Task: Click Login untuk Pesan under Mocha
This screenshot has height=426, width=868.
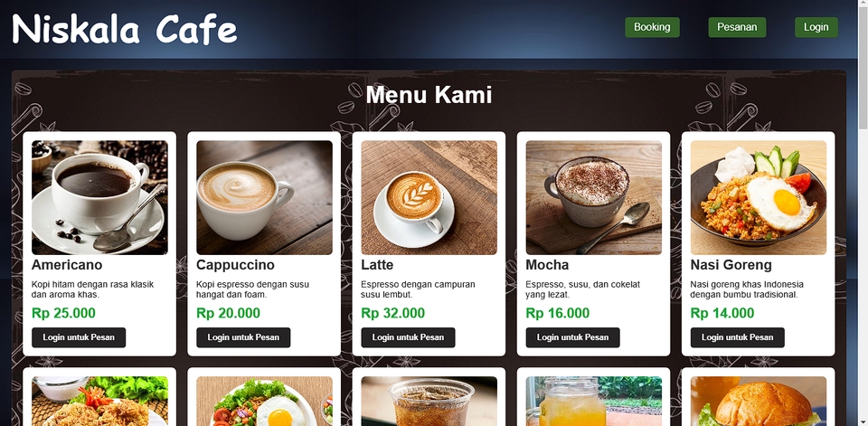Action: (572, 337)
